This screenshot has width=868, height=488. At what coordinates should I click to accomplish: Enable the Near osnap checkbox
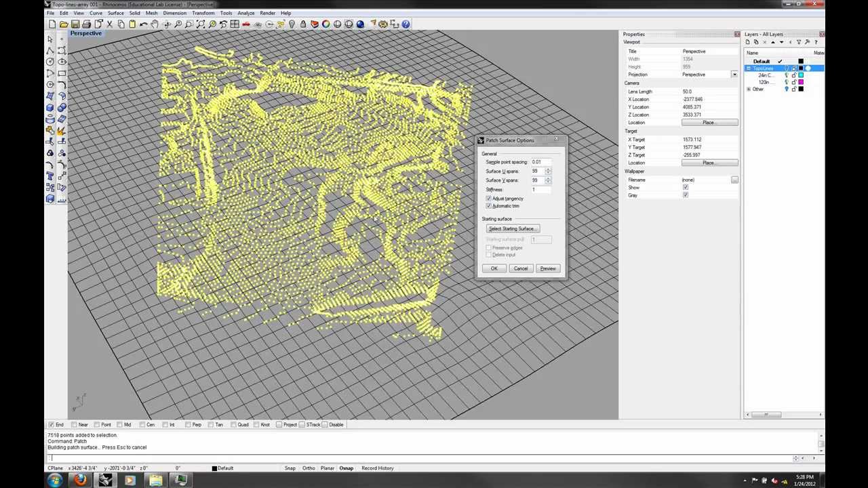73,425
